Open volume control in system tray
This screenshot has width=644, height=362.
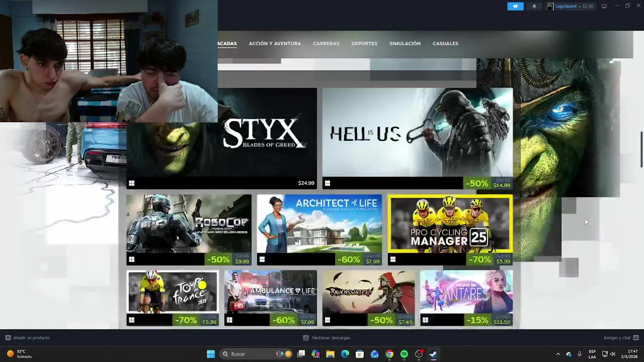click(613, 354)
